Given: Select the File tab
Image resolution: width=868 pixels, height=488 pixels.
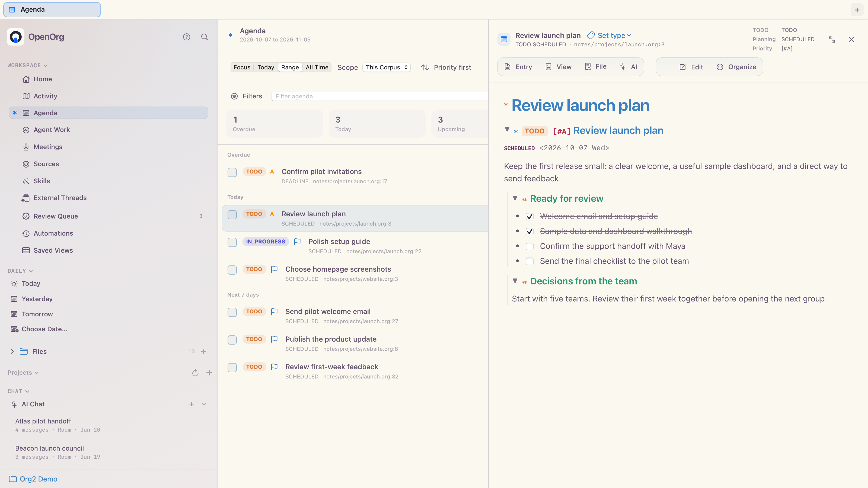Looking at the screenshot, I should click(x=595, y=67).
